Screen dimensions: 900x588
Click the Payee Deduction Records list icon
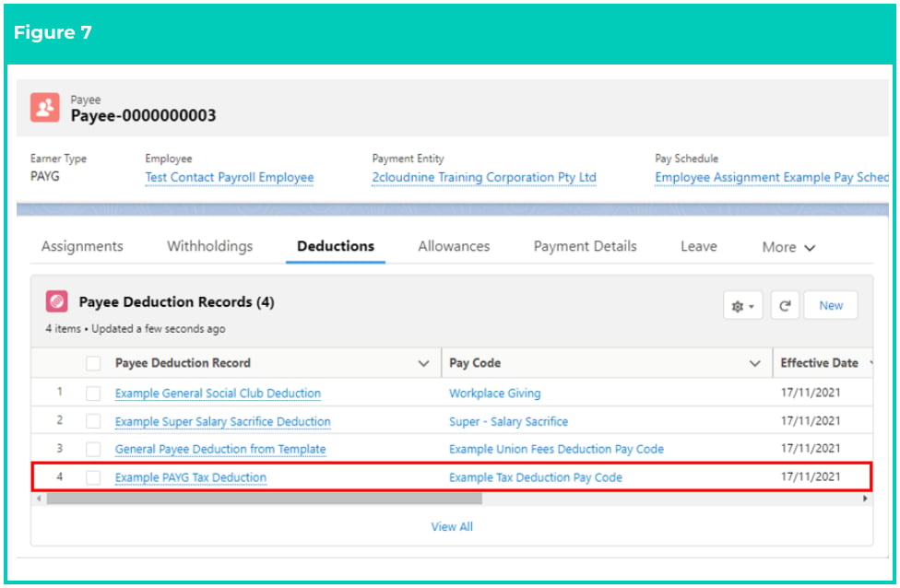click(57, 301)
